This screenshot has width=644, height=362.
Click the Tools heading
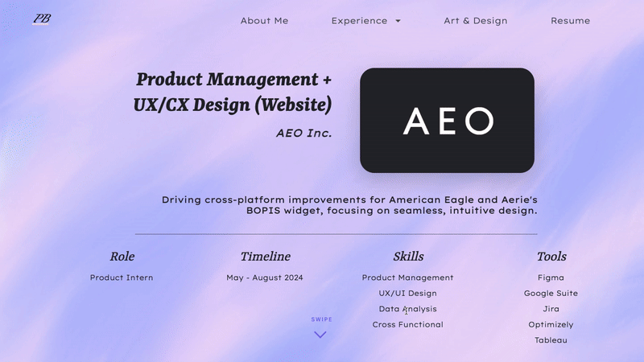click(x=551, y=257)
